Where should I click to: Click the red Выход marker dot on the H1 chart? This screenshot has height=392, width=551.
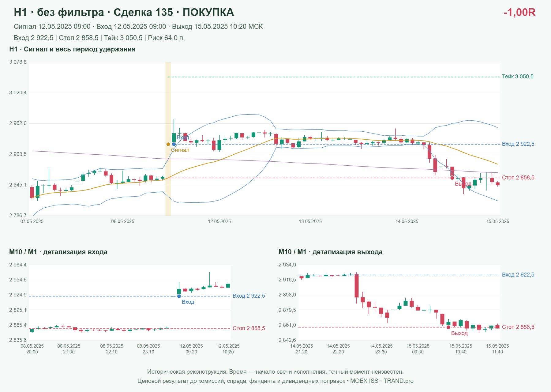pos(452,178)
